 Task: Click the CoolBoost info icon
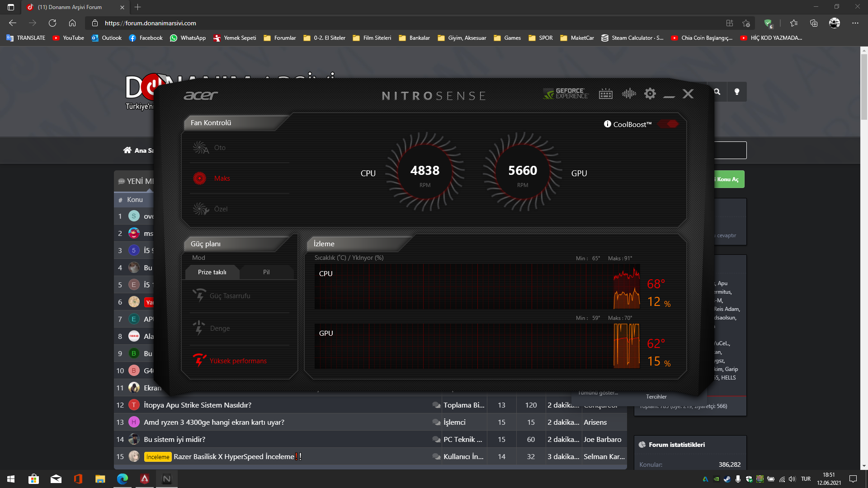pyautogui.click(x=608, y=124)
